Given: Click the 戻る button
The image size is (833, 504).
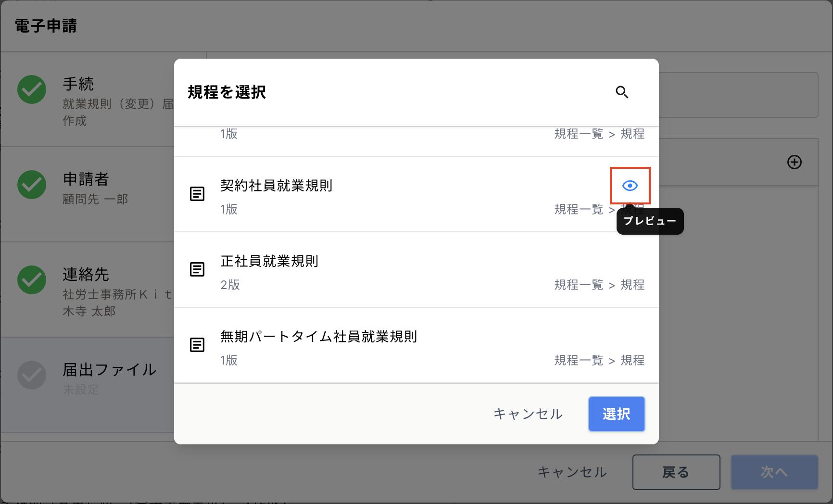Looking at the screenshot, I should point(676,472).
